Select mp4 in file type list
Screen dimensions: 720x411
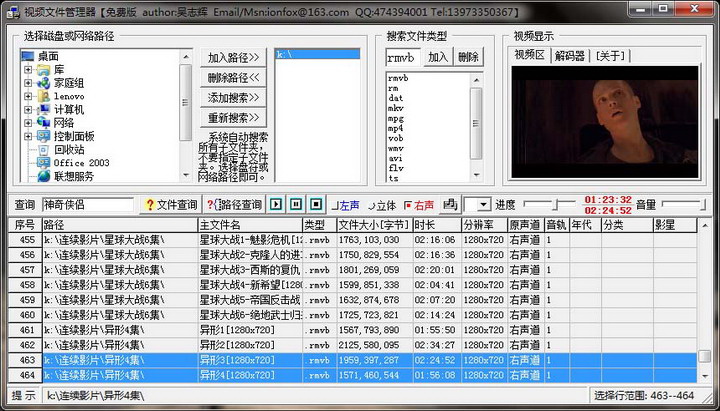click(395, 129)
